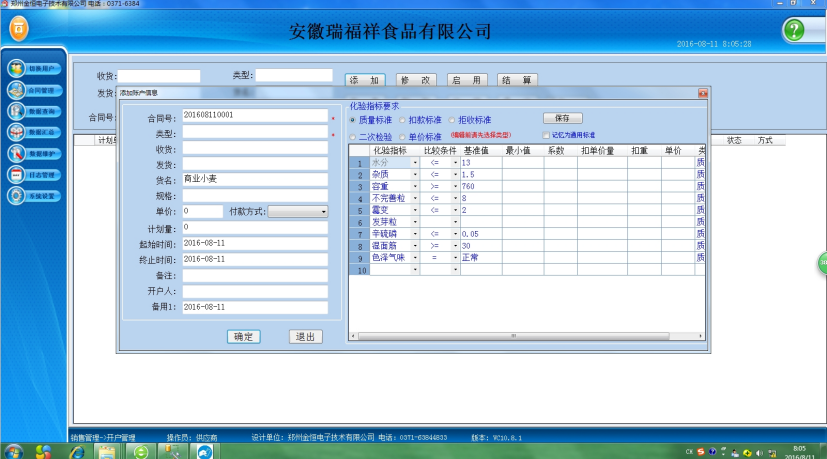Click the 规格 input field

pyautogui.click(x=255, y=195)
